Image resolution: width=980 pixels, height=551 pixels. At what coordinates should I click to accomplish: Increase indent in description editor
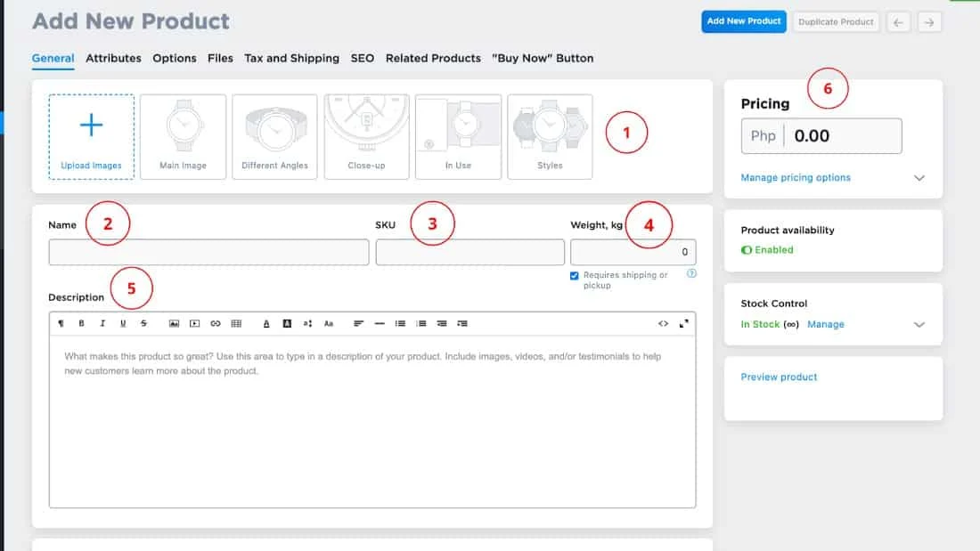click(x=462, y=324)
